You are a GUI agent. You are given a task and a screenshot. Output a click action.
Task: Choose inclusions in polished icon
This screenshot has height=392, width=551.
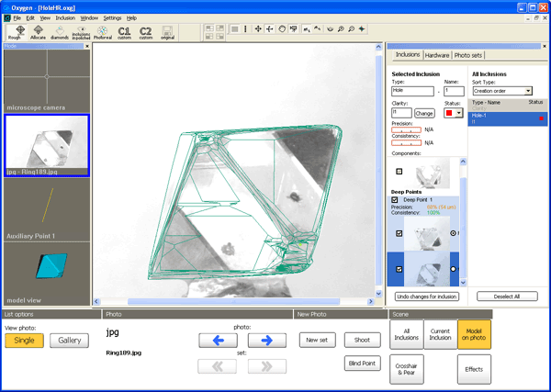[82, 31]
